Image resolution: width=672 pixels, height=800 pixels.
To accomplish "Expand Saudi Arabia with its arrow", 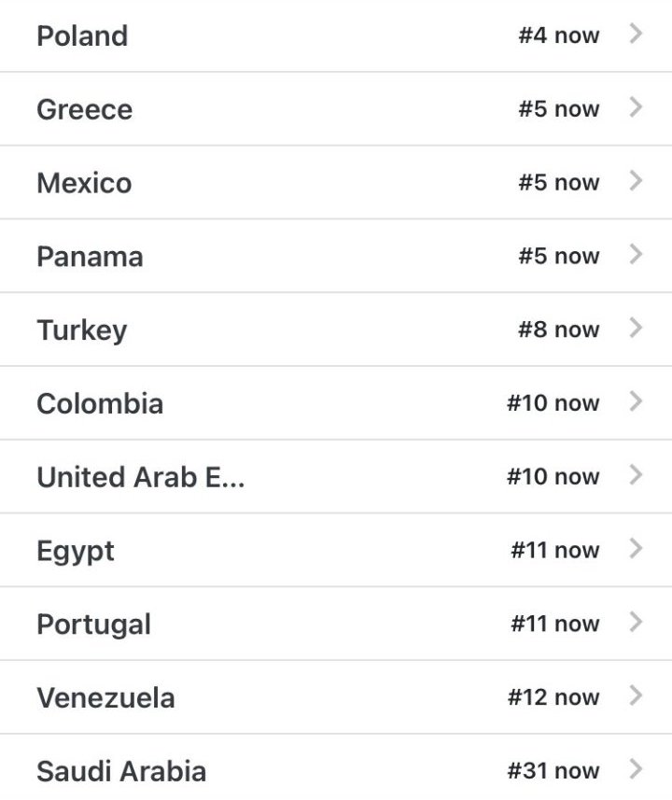I will pyautogui.click(x=636, y=770).
